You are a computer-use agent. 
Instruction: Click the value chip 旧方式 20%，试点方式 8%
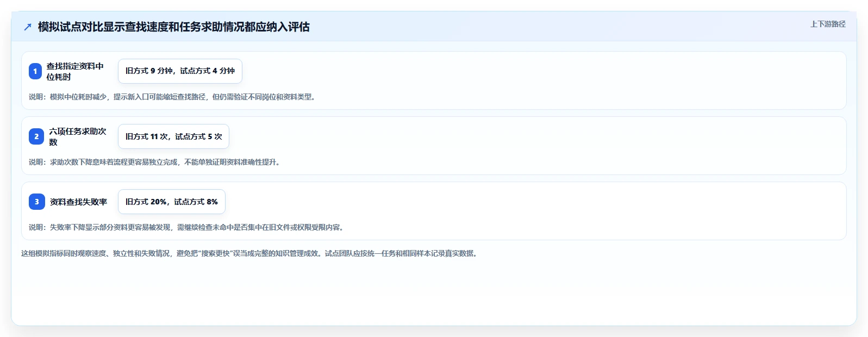[x=172, y=202]
